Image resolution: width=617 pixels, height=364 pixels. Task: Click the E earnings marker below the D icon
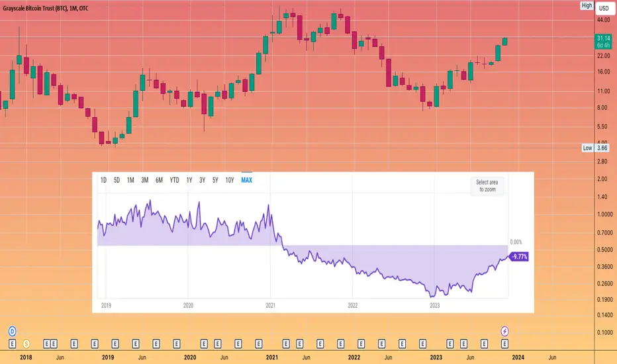click(x=12, y=344)
